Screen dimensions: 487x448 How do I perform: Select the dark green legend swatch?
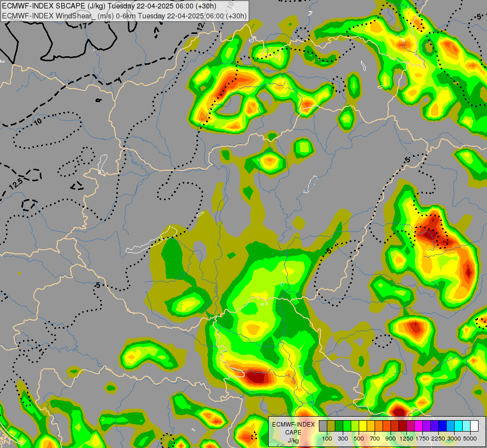339,426
